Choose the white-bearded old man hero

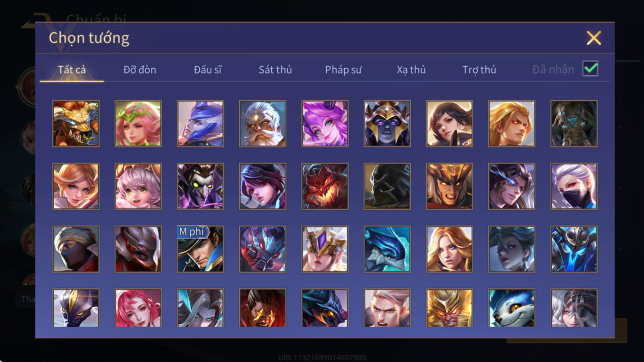[262, 124]
